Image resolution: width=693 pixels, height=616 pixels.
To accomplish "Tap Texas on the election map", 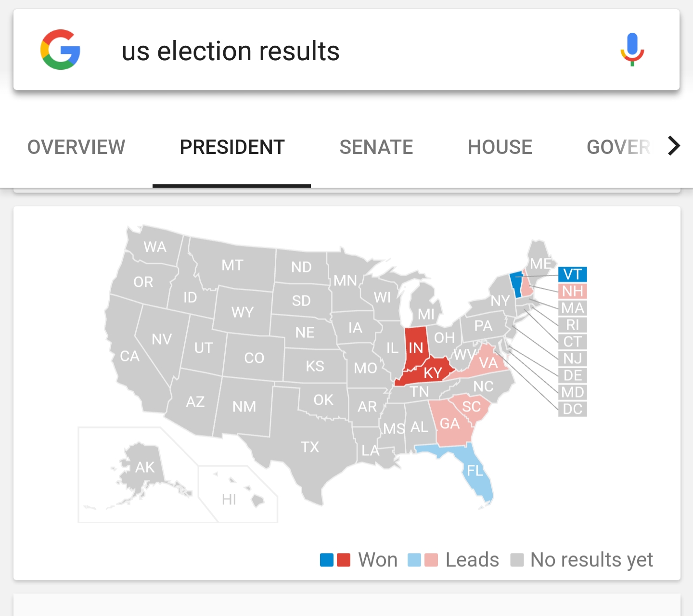I will 310,447.
